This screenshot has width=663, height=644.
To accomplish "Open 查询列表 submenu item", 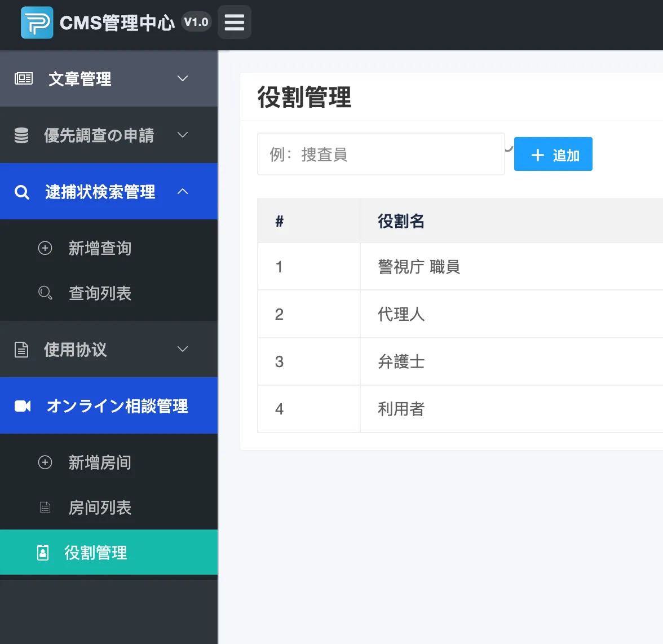I will (x=109, y=293).
